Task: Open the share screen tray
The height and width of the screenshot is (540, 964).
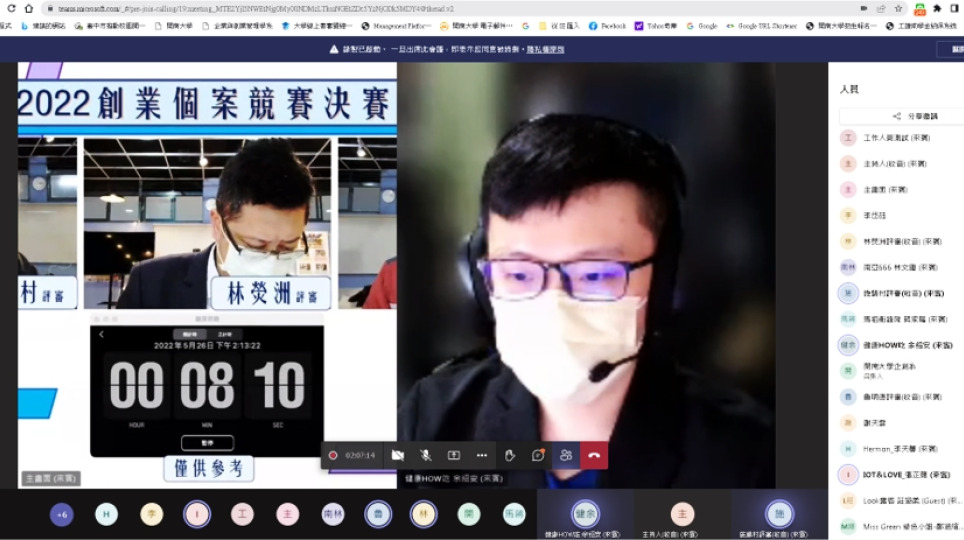Action: click(x=453, y=455)
